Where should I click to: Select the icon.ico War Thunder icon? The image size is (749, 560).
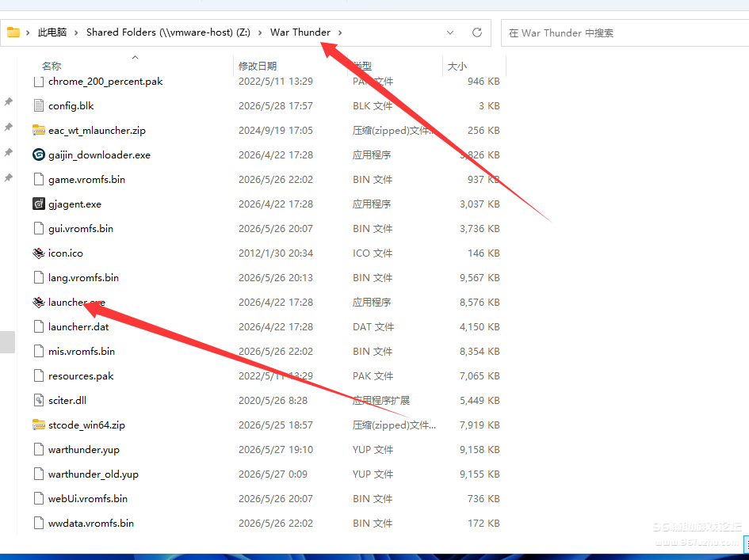click(39, 253)
